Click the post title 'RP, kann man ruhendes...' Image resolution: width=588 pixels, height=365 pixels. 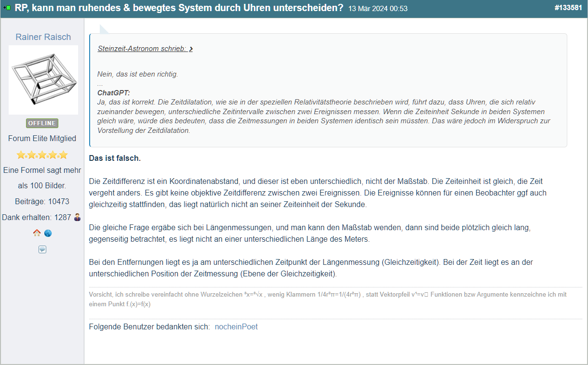(179, 8)
